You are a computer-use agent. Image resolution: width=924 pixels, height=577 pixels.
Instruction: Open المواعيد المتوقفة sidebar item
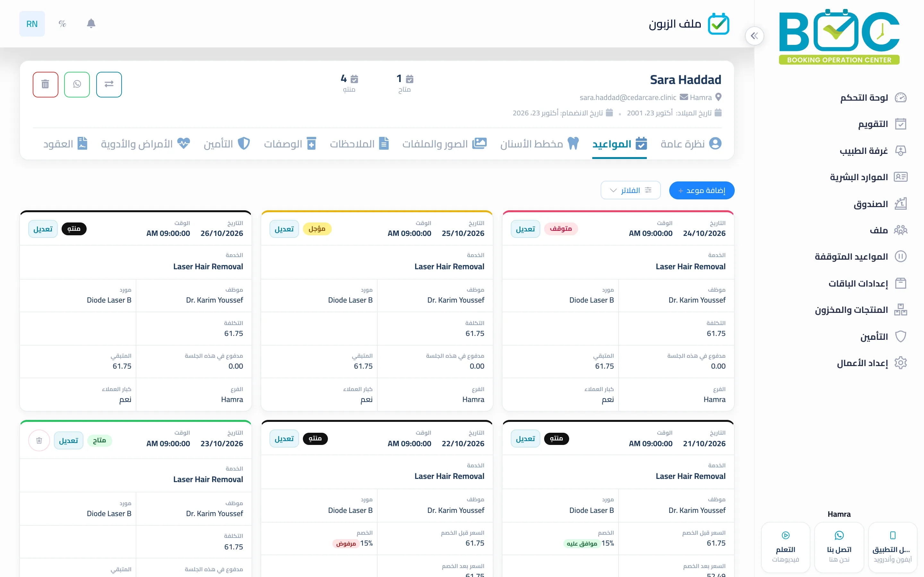coord(860,256)
